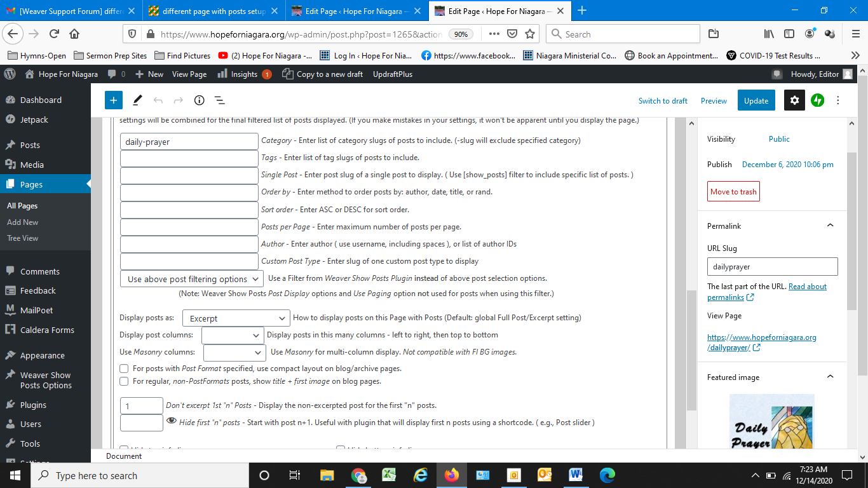Open Use above post filtering options dropdown

(x=191, y=279)
